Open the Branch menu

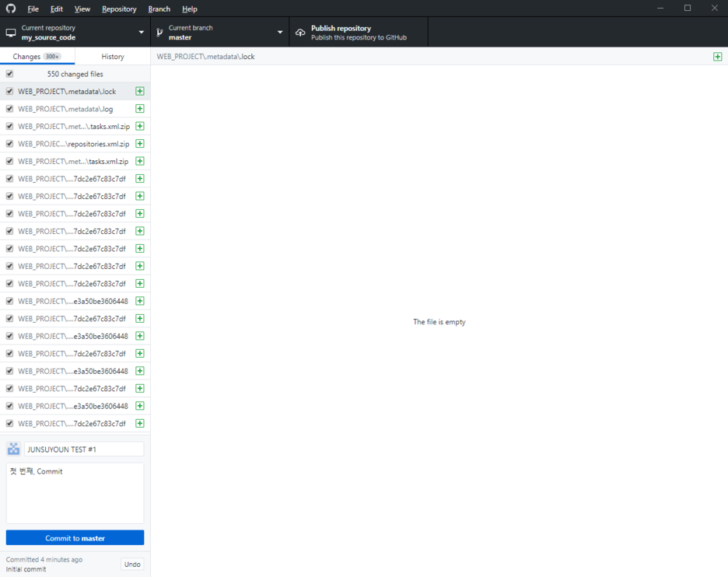click(159, 9)
